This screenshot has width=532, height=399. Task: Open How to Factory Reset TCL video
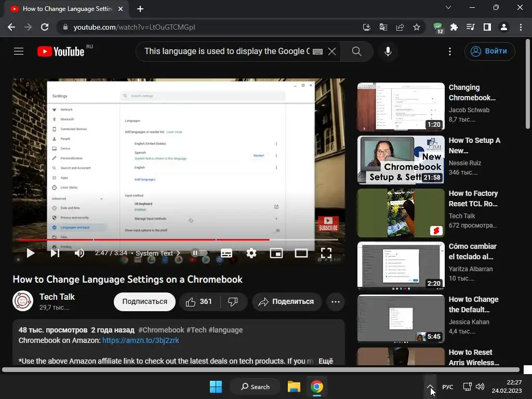(x=401, y=212)
